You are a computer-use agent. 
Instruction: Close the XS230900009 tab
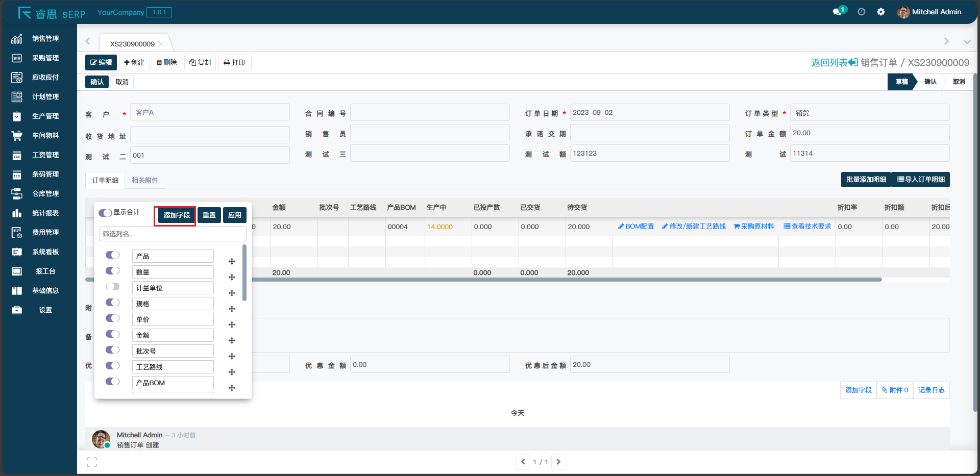(161, 44)
